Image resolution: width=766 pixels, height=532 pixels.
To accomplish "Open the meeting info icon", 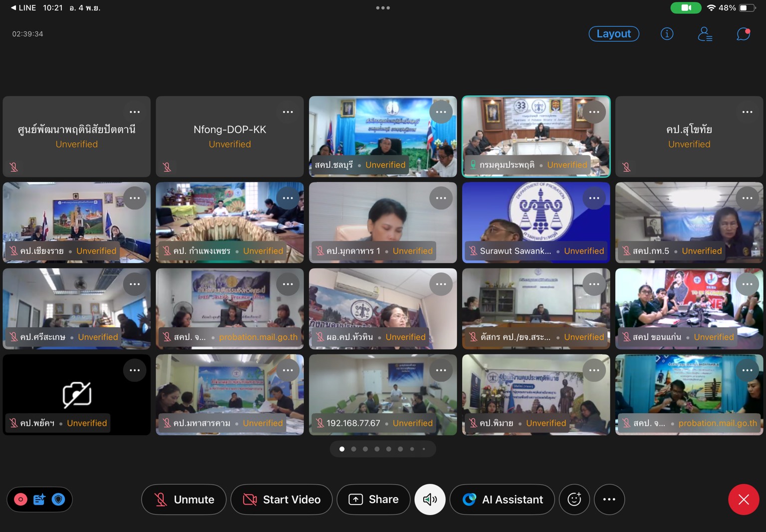I will 667,34.
